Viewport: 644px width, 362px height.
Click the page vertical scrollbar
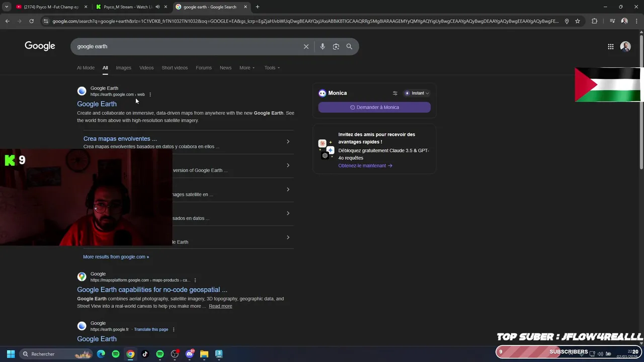pos(641,101)
